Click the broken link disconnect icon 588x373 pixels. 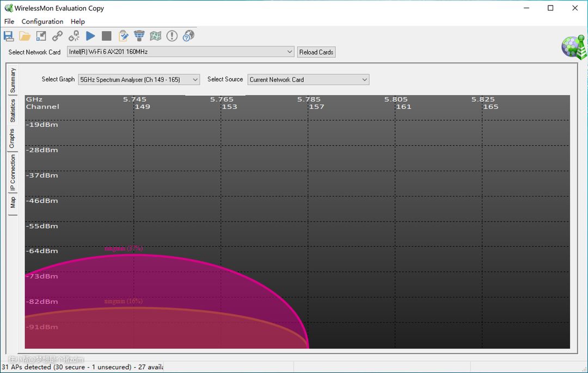point(74,36)
